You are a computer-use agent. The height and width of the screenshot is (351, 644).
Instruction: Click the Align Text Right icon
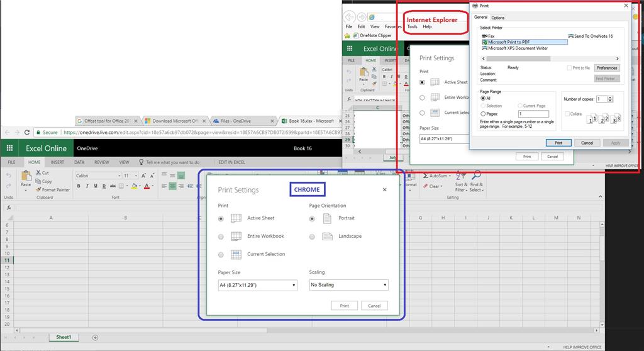(x=181, y=186)
